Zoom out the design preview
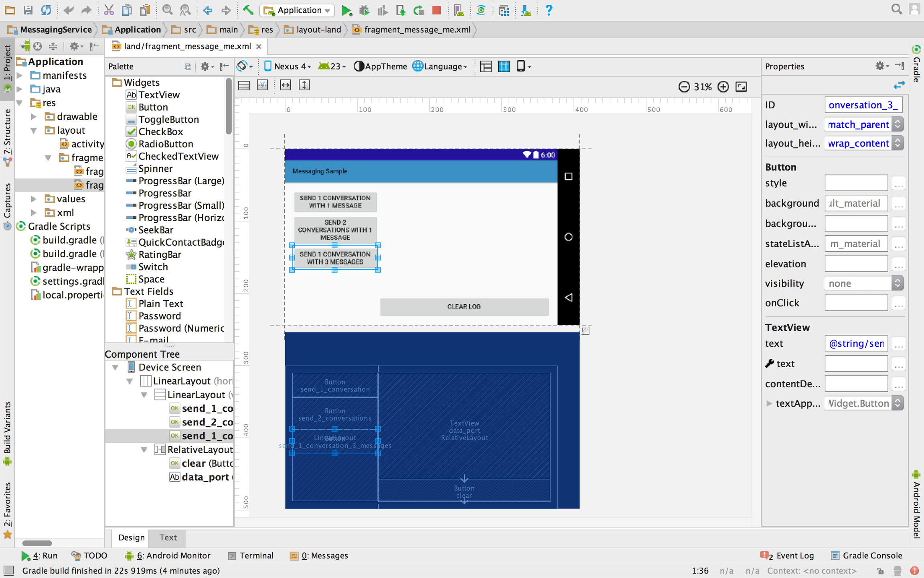 [684, 87]
